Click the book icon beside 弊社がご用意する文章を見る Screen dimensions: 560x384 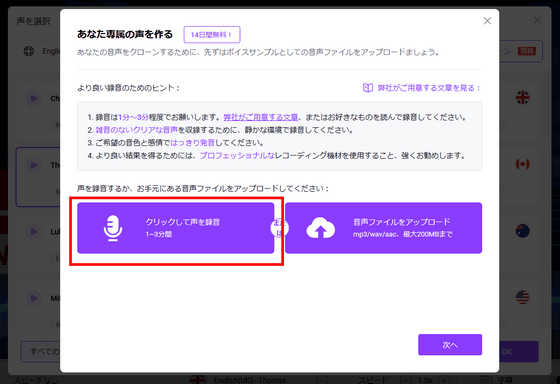[x=368, y=88]
